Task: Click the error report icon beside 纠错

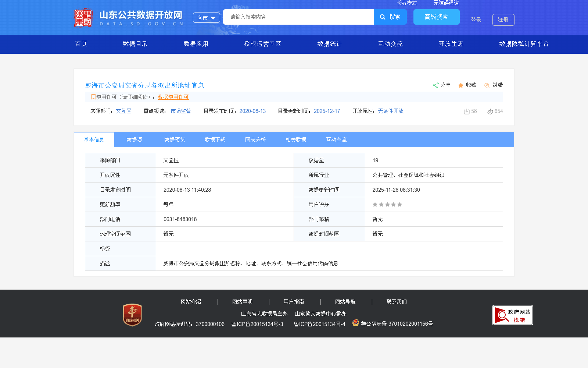Action: (x=487, y=85)
